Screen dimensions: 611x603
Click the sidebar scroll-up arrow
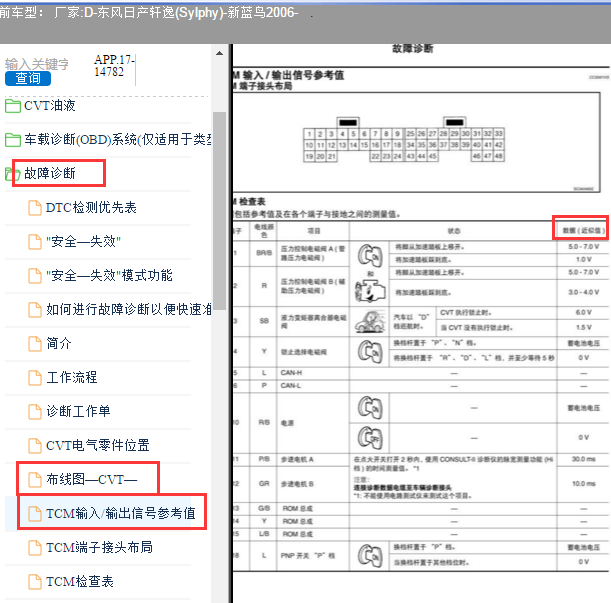219,53
